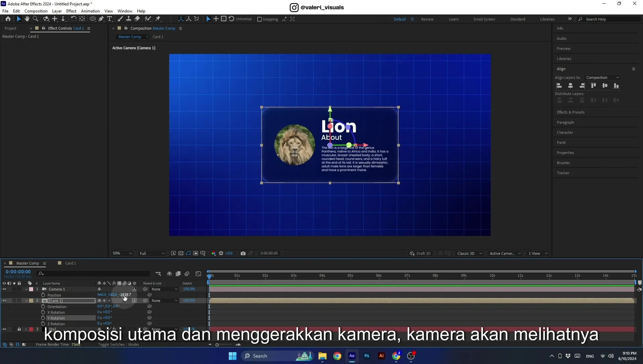
Task: Open the 1 View layout dropdown
Action: 538,253
